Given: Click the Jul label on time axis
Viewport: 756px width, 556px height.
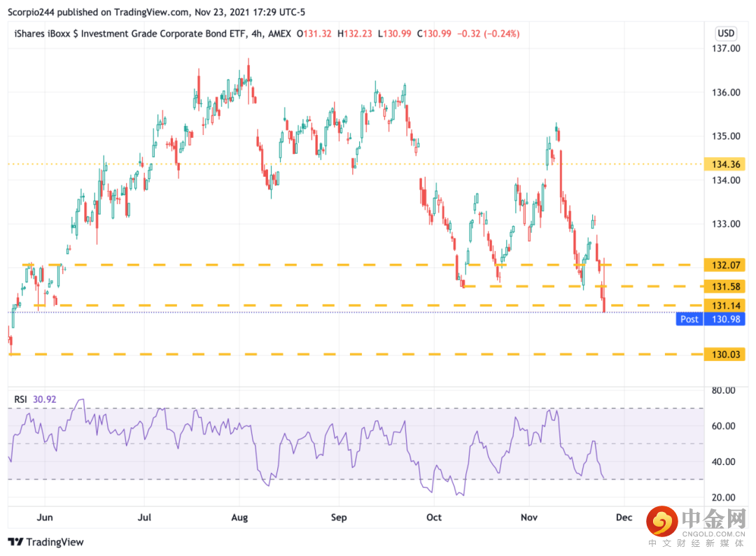Looking at the screenshot, I should click(x=144, y=518).
